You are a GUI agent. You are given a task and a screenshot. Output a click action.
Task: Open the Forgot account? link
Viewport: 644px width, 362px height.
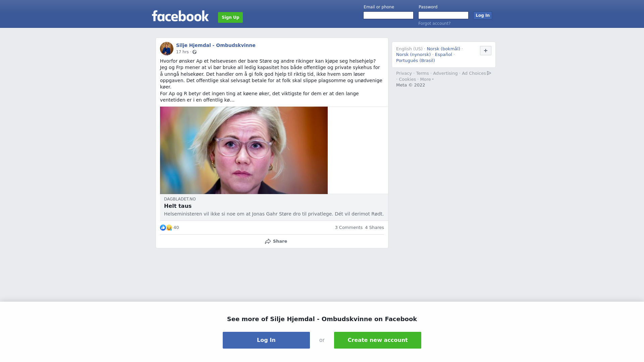click(x=434, y=23)
